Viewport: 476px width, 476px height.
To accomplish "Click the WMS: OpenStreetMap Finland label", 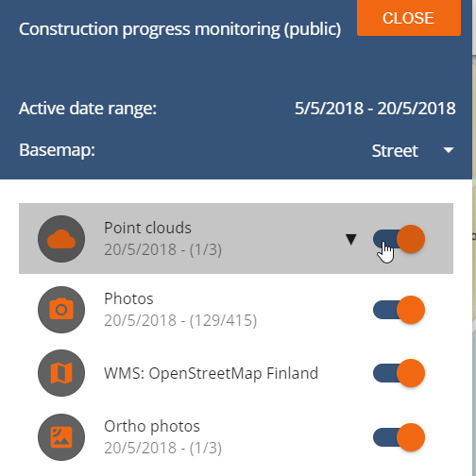I will point(212,373).
